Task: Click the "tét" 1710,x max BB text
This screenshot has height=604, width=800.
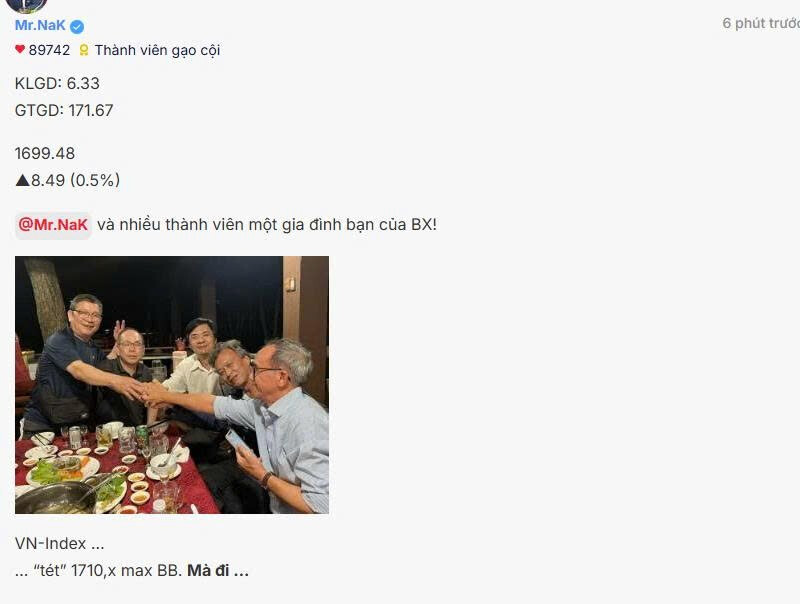Action: point(107,570)
